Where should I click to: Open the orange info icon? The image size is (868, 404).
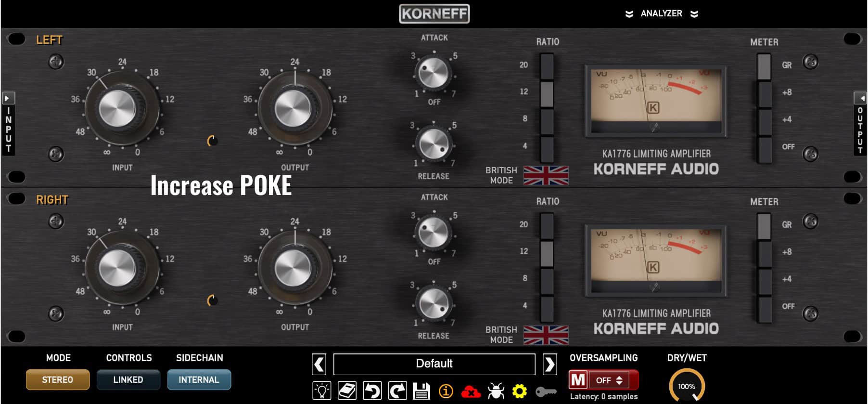pos(446,391)
